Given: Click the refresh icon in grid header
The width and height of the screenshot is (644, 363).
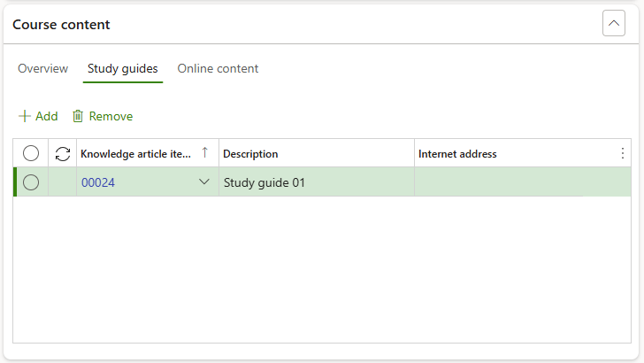Looking at the screenshot, I should [x=62, y=153].
